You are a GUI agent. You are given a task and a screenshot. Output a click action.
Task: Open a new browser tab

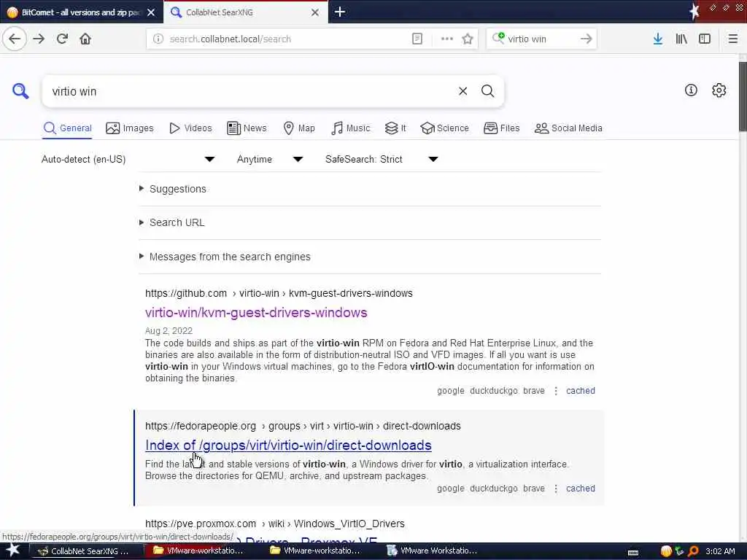340,12
